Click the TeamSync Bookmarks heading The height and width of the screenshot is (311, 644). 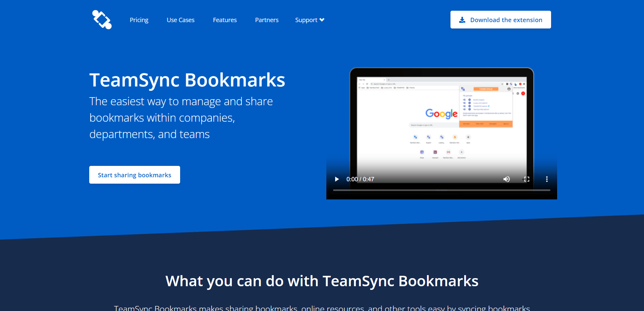[x=187, y=80]
